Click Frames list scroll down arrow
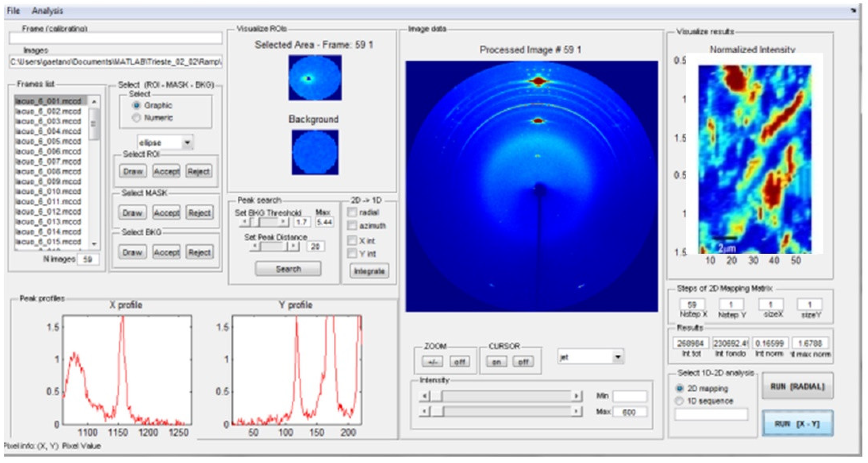 pos(94,243)
